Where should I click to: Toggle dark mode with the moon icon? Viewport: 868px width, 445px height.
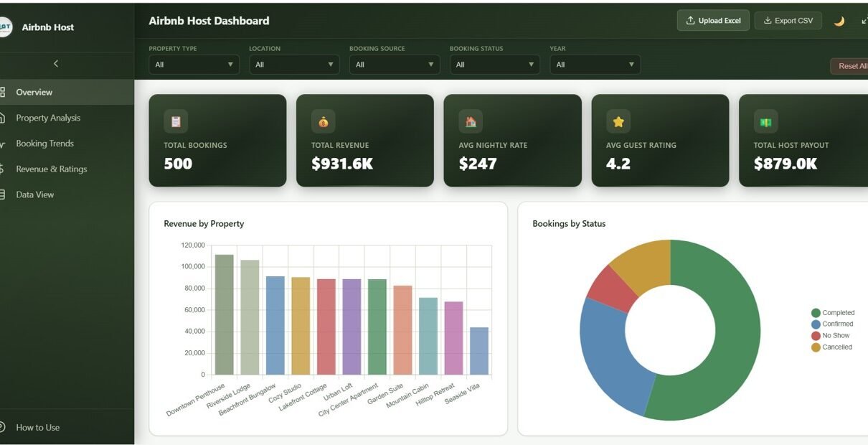point(839,21)
